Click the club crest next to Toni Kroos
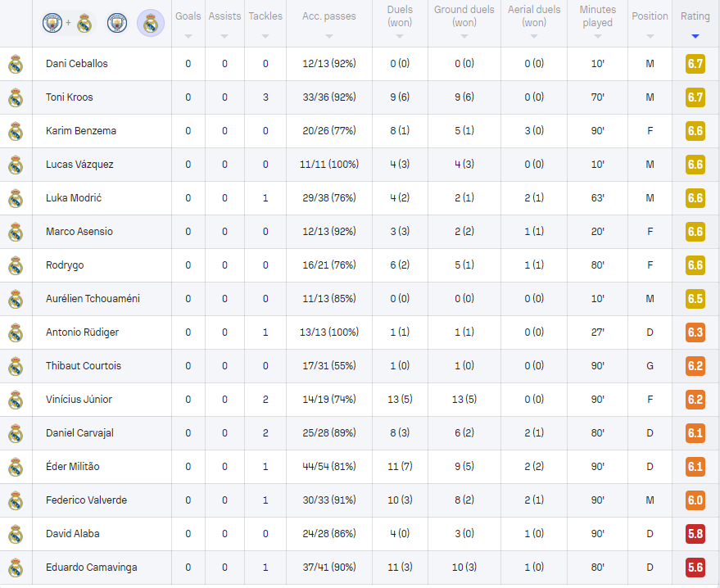 tap(16, 97)
